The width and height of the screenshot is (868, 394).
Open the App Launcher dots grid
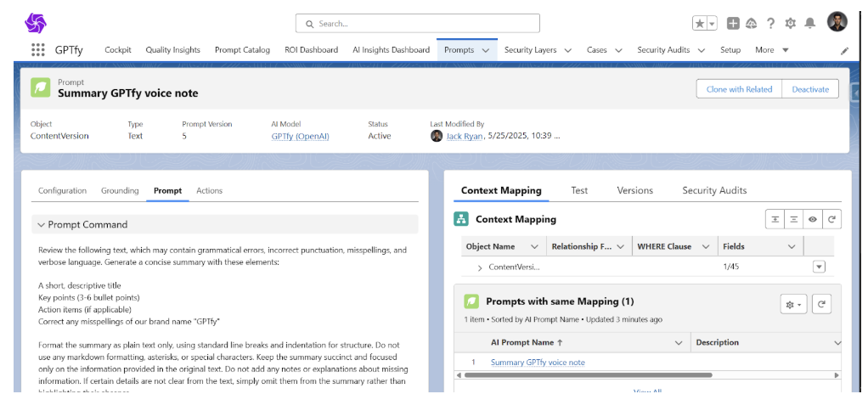tap(37, 50)
